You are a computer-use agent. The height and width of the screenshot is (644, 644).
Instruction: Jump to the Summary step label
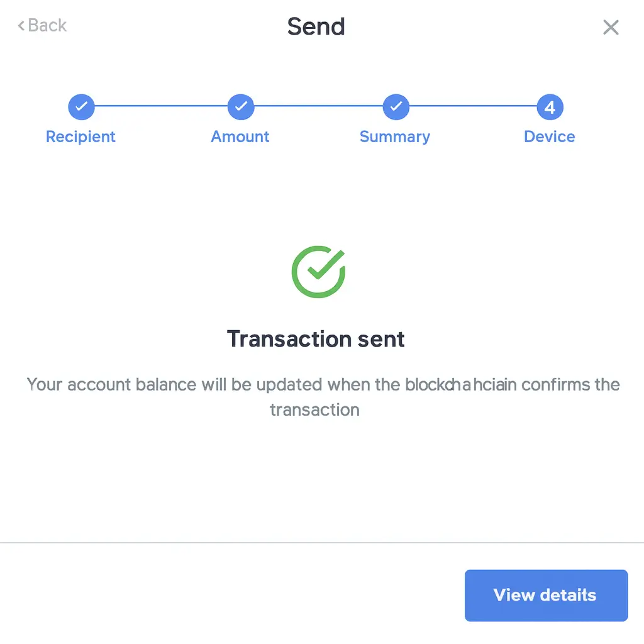click(395, 136)
